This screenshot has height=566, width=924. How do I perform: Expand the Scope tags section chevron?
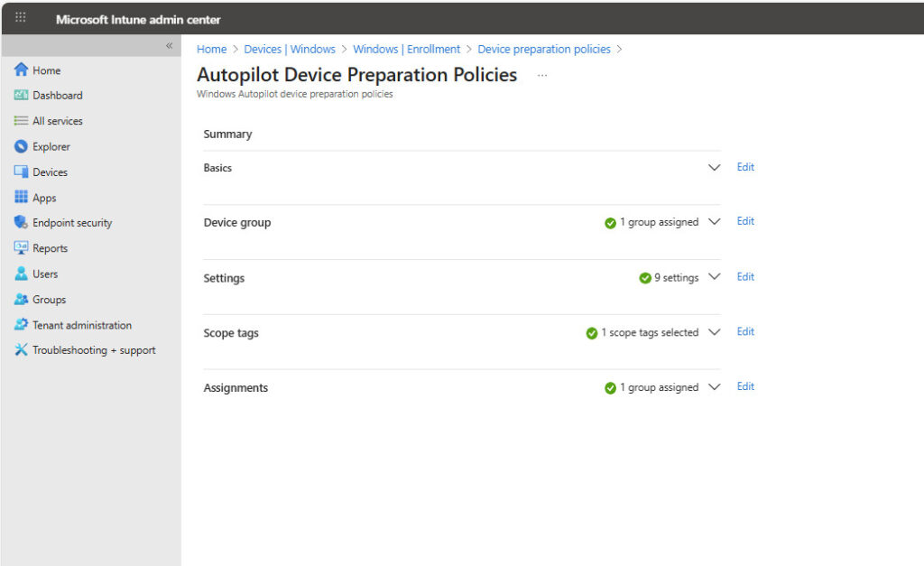coord(715,332)
